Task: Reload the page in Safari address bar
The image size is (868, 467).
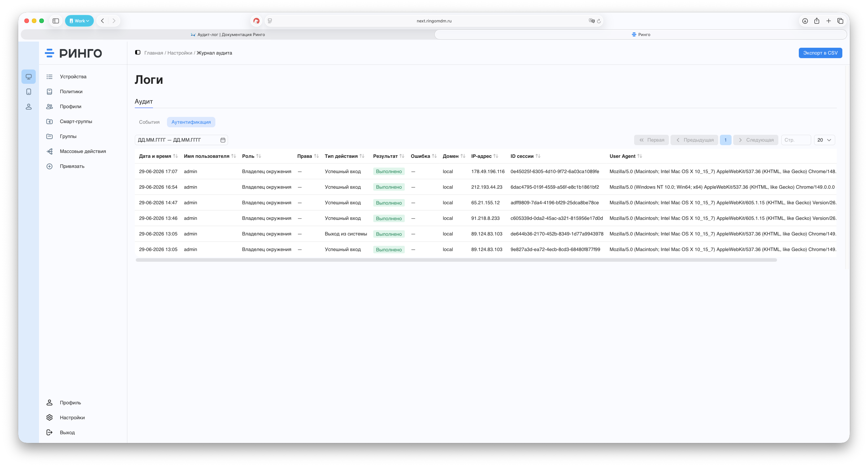Action: pos(599,21)
